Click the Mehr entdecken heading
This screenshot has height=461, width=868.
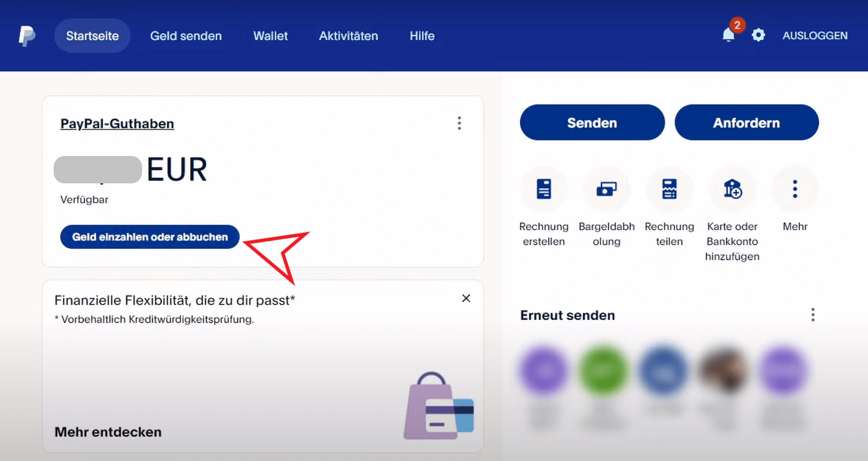[108, 432]
